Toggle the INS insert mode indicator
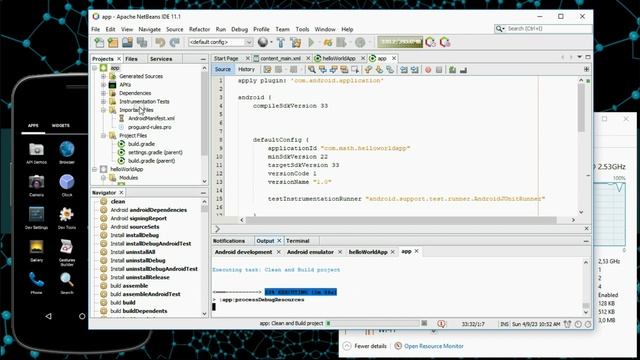The image size is (640, 360). coord(504,324)
